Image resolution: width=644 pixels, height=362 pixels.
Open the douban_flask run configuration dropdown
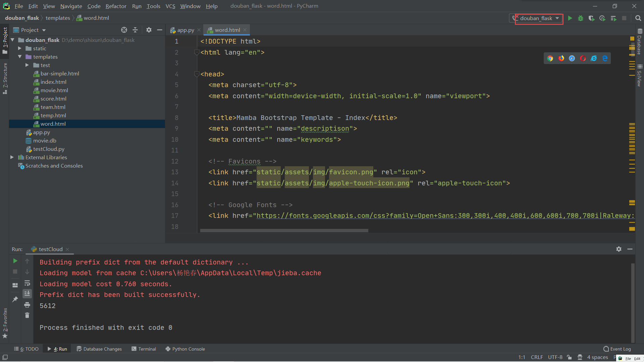click(539, 18)
